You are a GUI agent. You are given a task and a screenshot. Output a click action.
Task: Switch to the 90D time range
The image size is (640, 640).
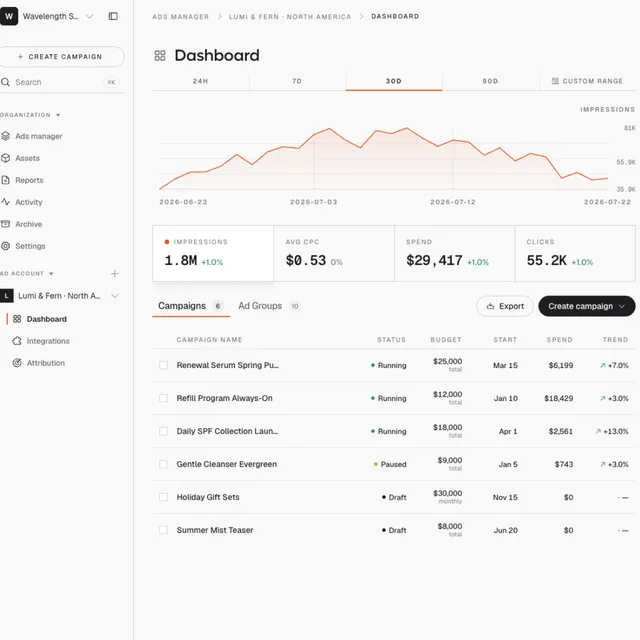490,81
